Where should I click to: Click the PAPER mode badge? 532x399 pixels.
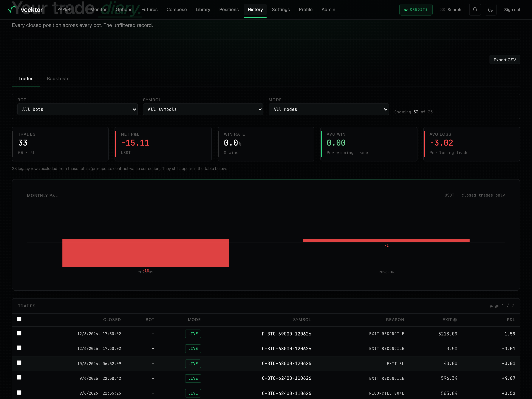click(x=64, y=9)
